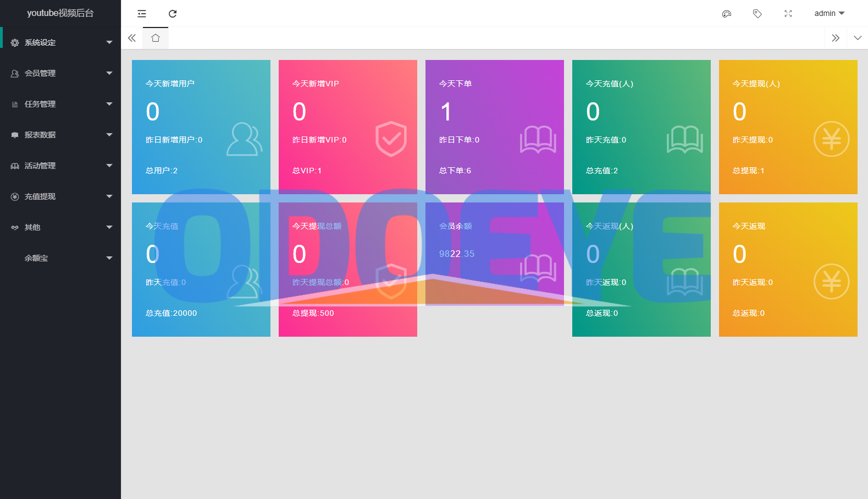This screenshot has width=868, height=499.
Task: Expand 系统设定 menu
Action: pos(60,42)
